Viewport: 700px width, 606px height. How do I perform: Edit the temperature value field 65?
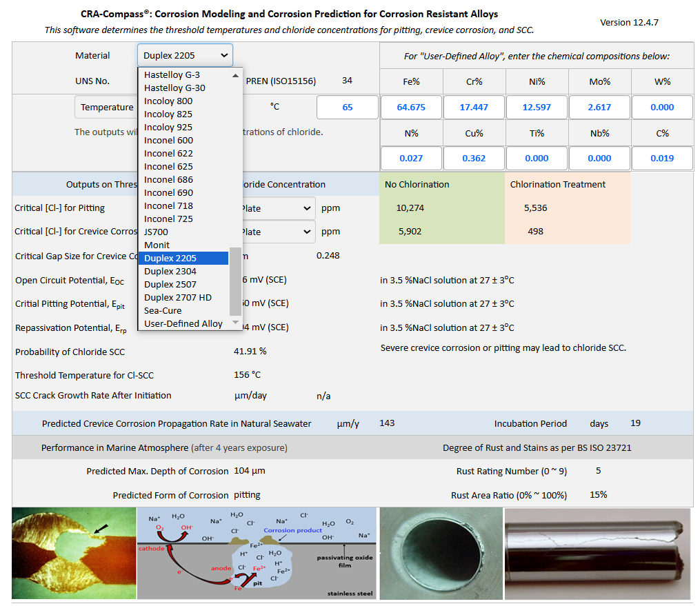[348, 107]
